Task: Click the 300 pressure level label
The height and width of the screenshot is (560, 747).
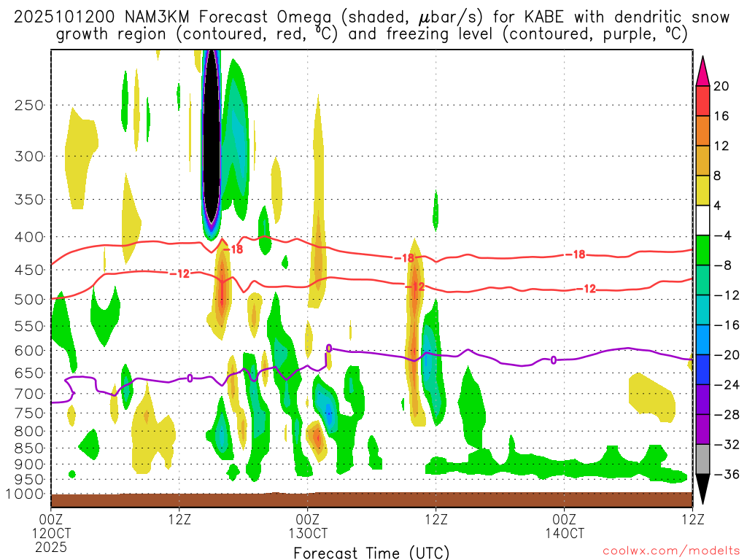Action: [x=29, y=156]
